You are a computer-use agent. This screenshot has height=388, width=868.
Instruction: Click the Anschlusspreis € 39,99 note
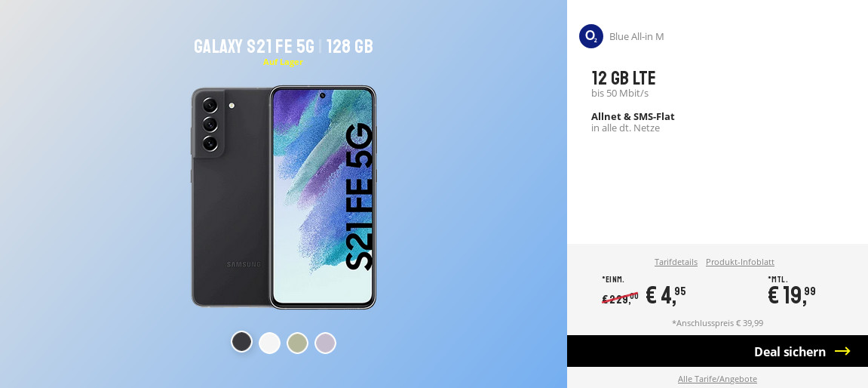(x=717, y=323)
